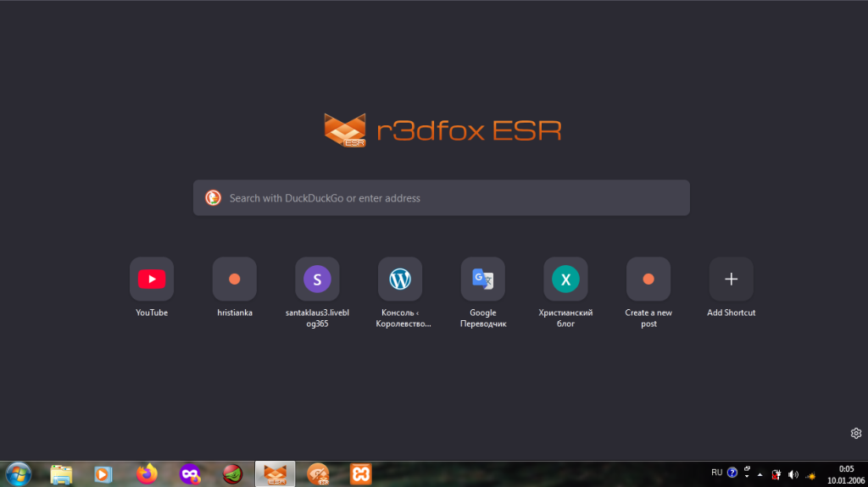The image size is (868, 487).
Task: Launch the red-green dragon browser taskbar icon
Action: (x=232, y=474)
